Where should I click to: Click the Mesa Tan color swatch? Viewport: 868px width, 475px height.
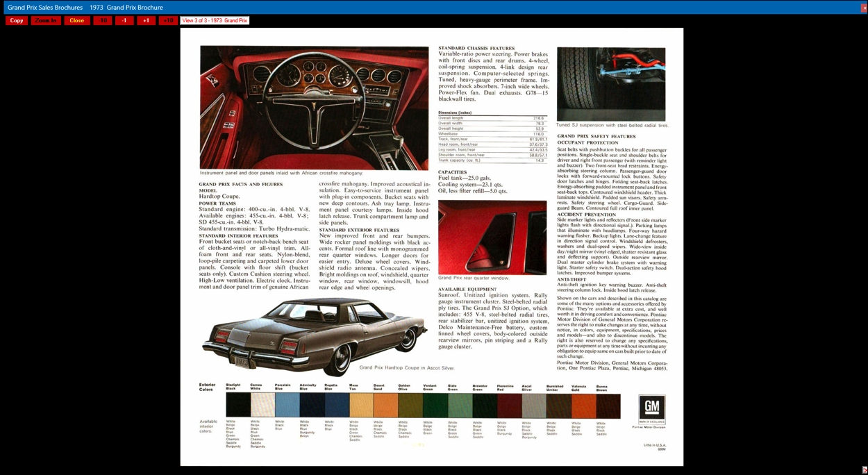[360, 406]
